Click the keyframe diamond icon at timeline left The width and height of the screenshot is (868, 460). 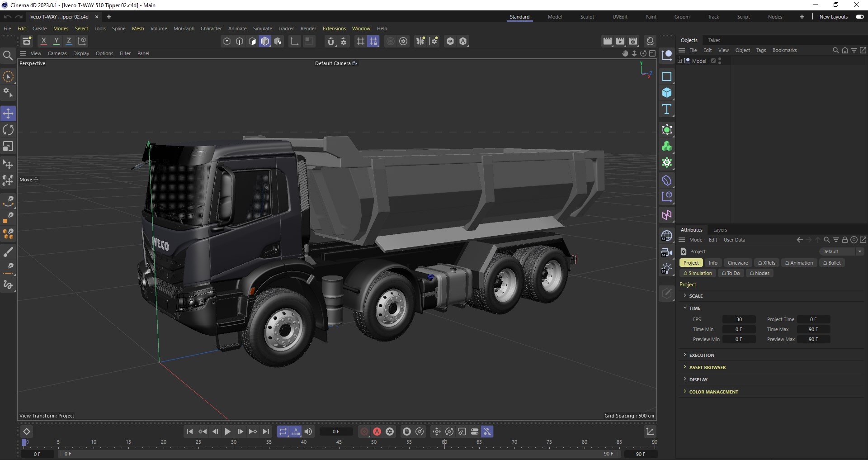point(27,432)
